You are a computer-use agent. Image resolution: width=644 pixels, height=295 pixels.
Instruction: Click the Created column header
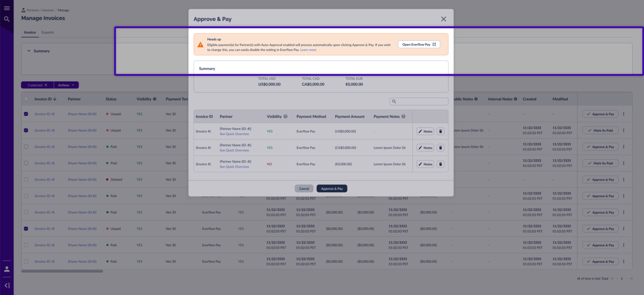[529, 99]
